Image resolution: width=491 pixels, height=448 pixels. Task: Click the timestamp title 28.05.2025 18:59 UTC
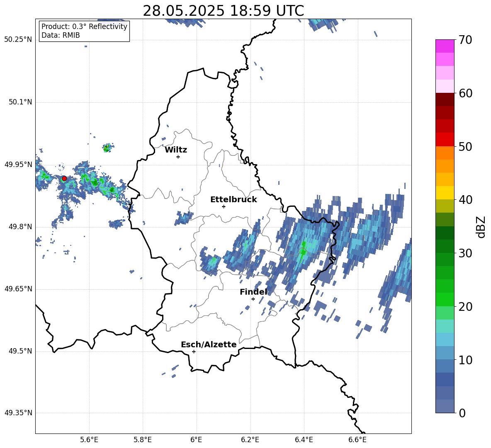click(223, 11)
